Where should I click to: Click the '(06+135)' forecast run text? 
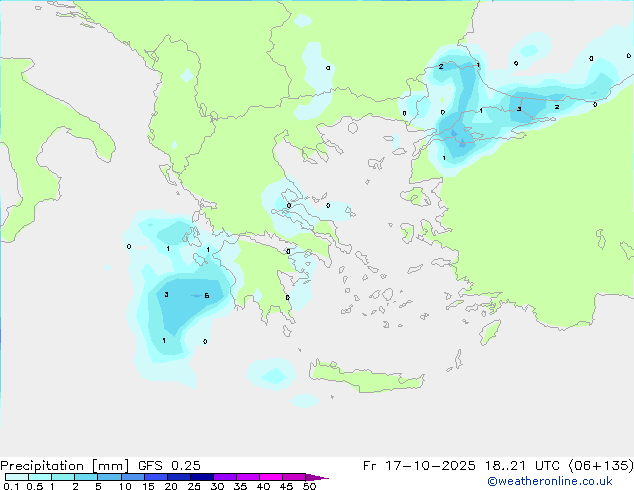pyautogui.click(x=601, y=466)
